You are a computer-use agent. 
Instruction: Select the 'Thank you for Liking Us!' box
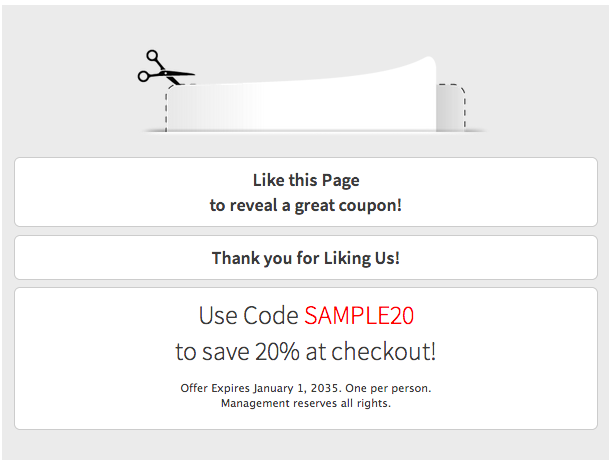[306, 258]
